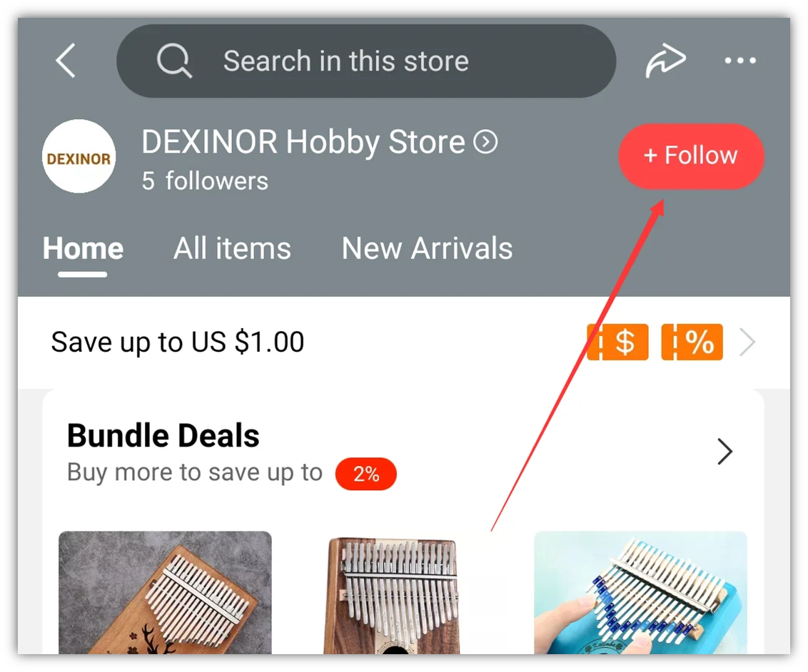808x672 pixels.
Task: Tap the circled arrow next to store name
Action: coord(485,142)
